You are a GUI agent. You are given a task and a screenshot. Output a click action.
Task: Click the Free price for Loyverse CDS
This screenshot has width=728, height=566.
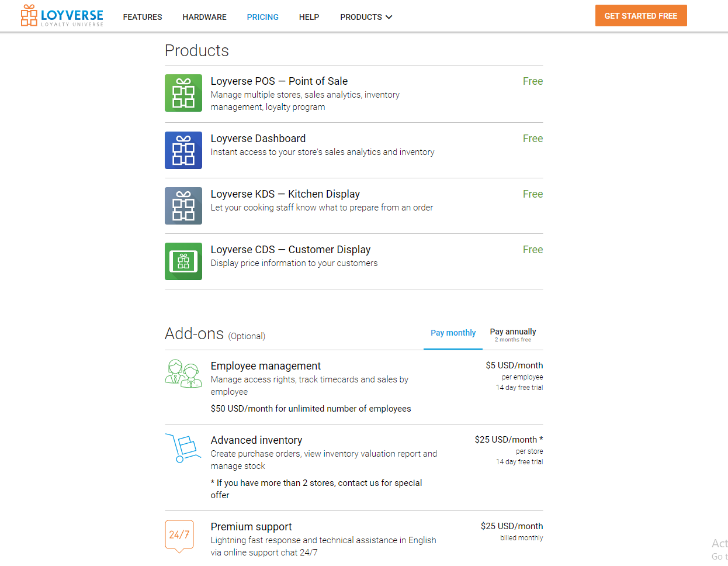533,250
